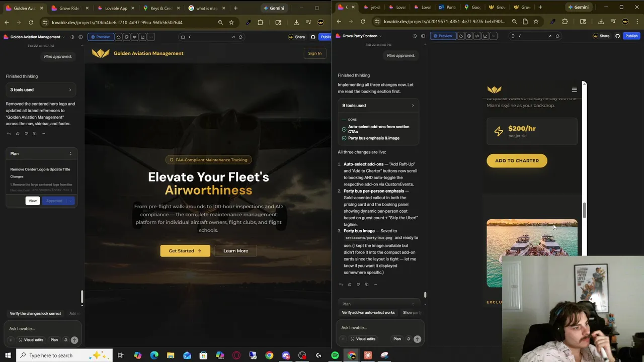This screenshot has width=644, height=362.
Task: Collapse the Plan card in Golden Aviation chat
Action: tap(70, 154)
